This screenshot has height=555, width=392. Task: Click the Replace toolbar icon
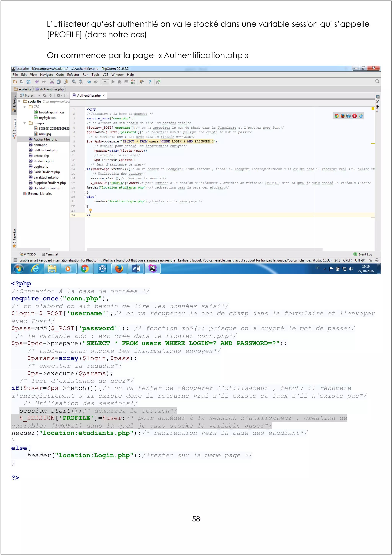[x=81, y=82]
